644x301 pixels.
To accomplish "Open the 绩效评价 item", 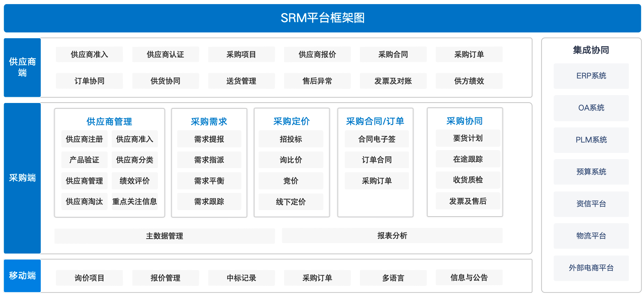I will pos(135,181).
